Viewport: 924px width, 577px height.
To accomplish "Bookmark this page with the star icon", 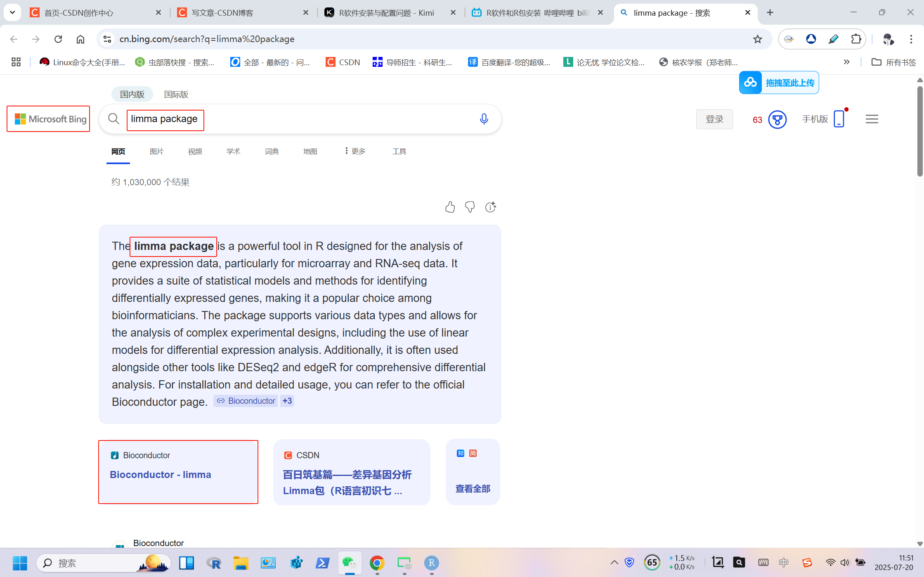I will click(757, 39).
